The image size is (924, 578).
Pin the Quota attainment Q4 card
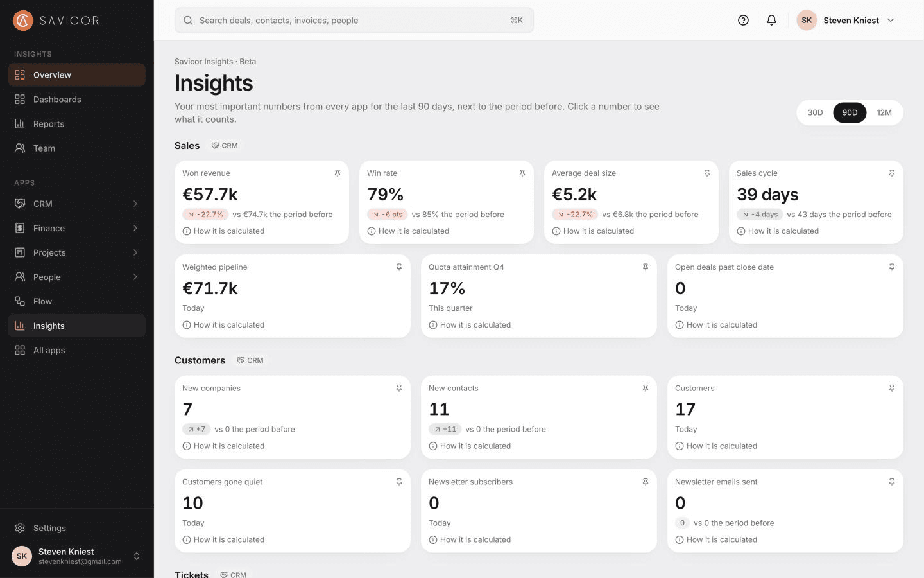[x=646, y=267]
